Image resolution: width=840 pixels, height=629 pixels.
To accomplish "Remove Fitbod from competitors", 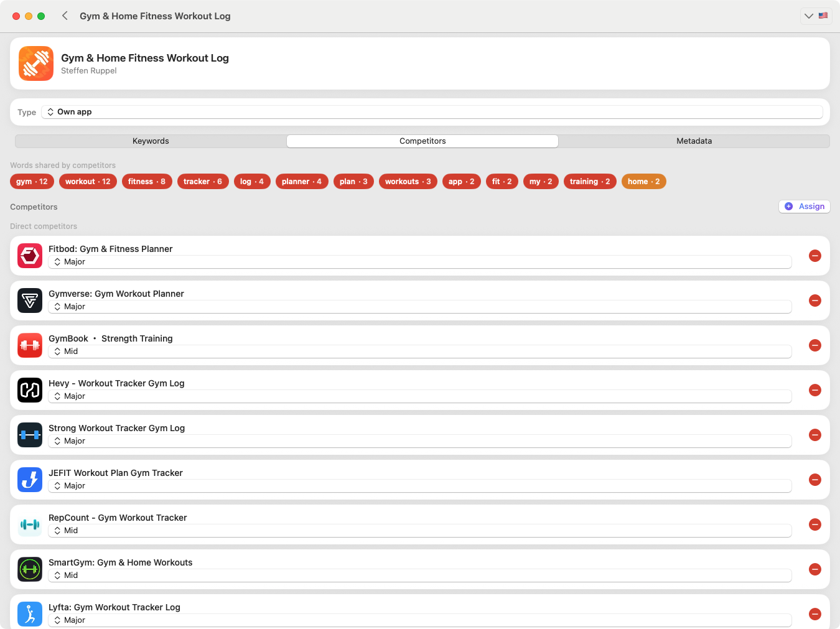I will (x=815, y=256).
